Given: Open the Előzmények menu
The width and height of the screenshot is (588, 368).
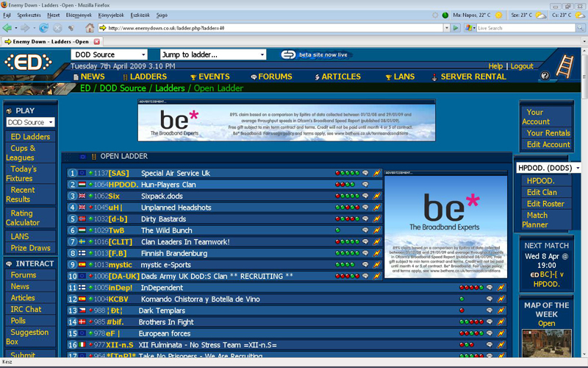Looking at the screenshot, I should pyautogui.click(x=79, y=15).
